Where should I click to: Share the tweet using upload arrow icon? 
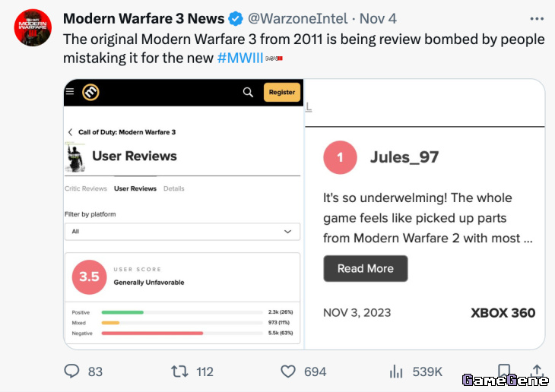click(x=537, y=370)
